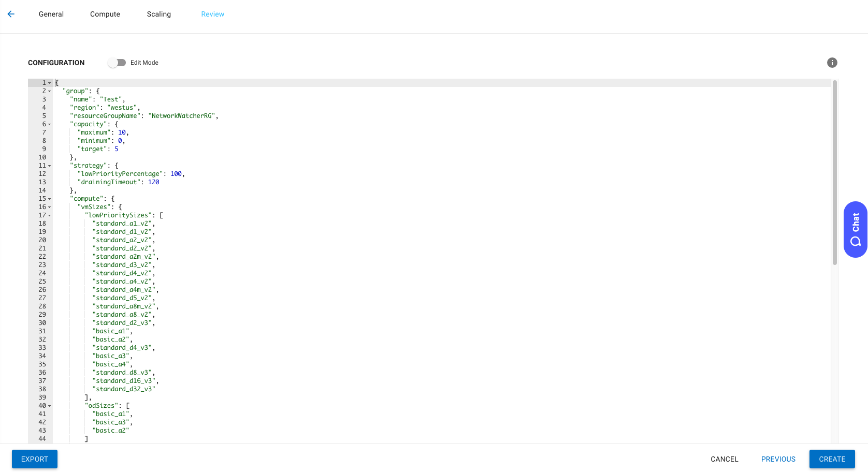
Task: Fold the "odSizes" array on line 40
Action: click(50, 406)
